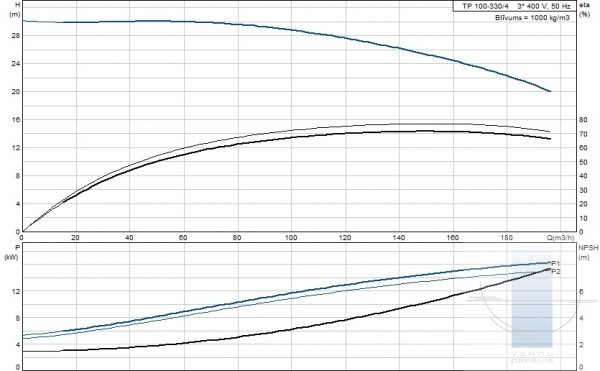The width and height of the screenshot is (600, 371).
Task: Click the 12 value on power axis
Action: tap(15, 291)
